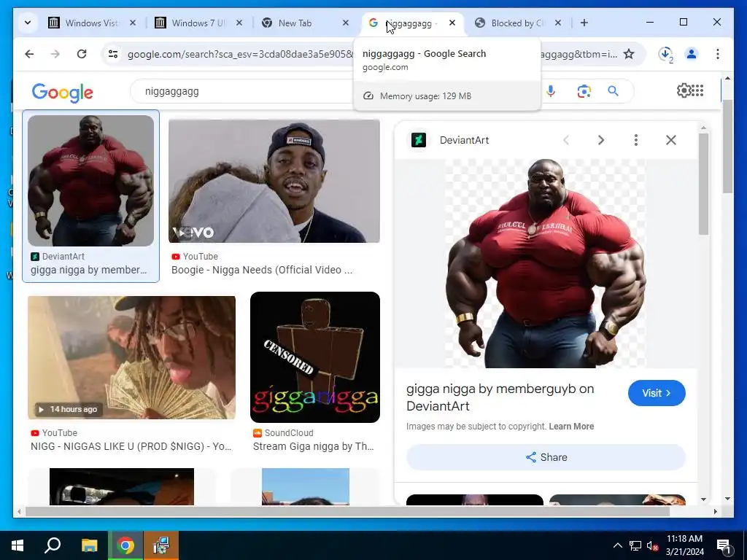
Task: Close the Blocked by tab
Action: click(x=558, y=23)
